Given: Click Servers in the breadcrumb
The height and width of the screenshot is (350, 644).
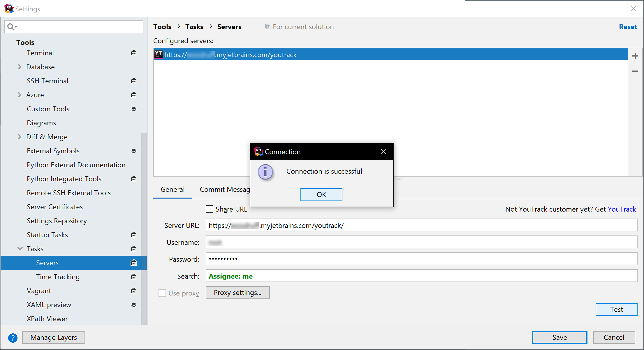Looking at the screenshot, I should tap(229, 27).
